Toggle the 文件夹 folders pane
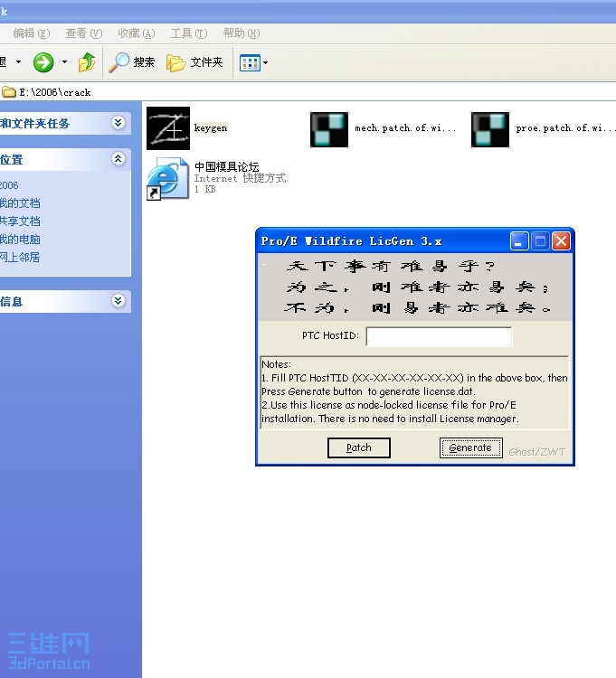The image size is (616, 678). [x=194, y=62]
